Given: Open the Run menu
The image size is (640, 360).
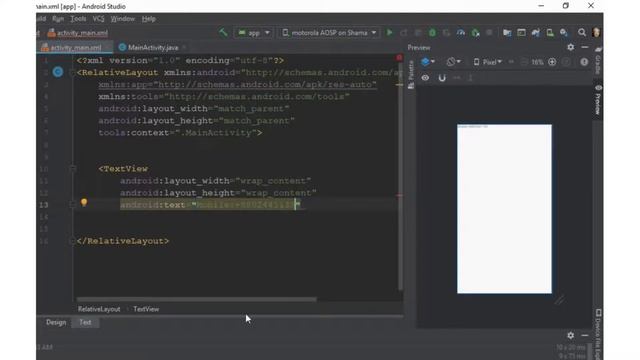Looking at the screenshot, I should pyautogui.click(x=58, y=19).
